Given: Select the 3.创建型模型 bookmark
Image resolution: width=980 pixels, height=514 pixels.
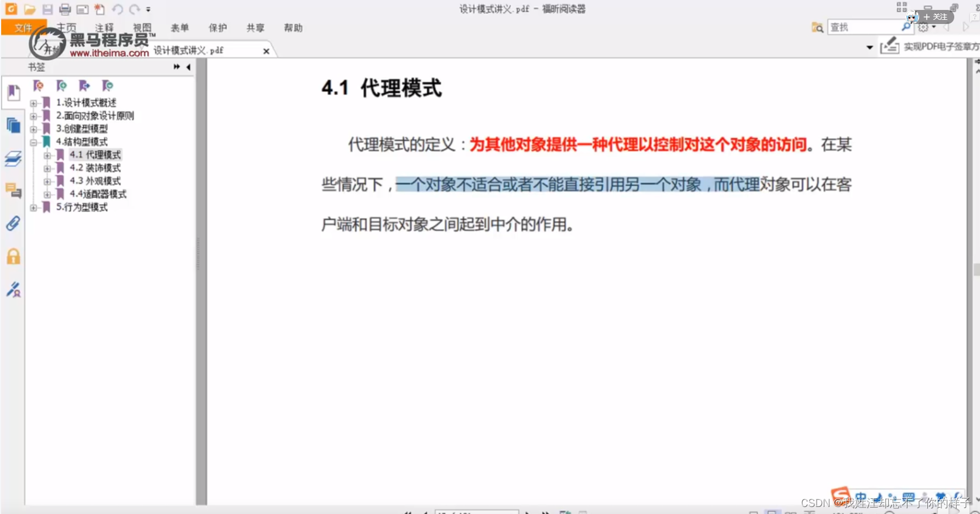Looking at the screenshot, I should (82, 128).
